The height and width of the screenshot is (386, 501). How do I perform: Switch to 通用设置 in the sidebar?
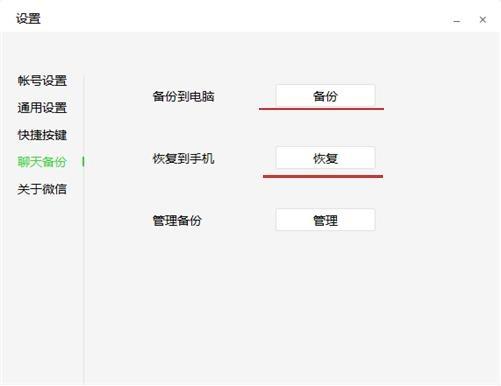[42, 108]
